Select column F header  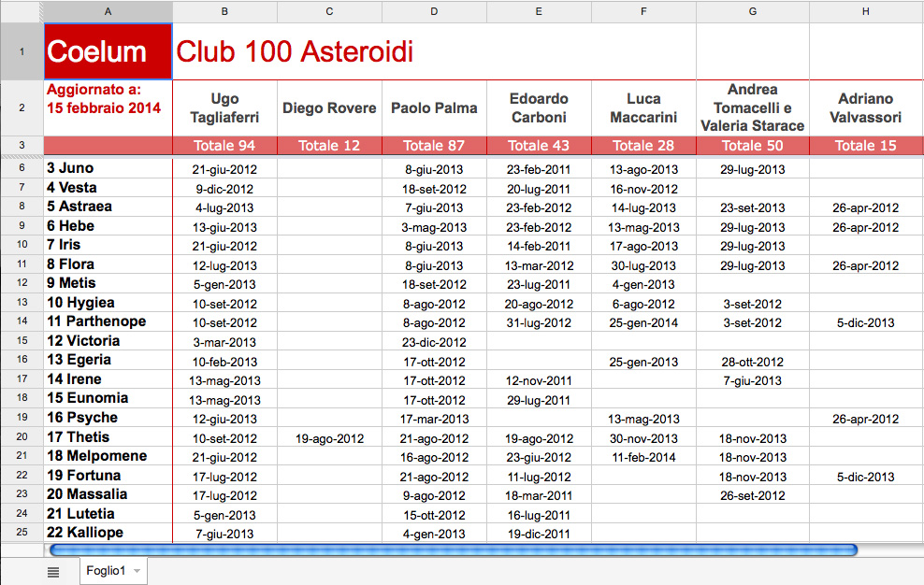coord(643,11)
